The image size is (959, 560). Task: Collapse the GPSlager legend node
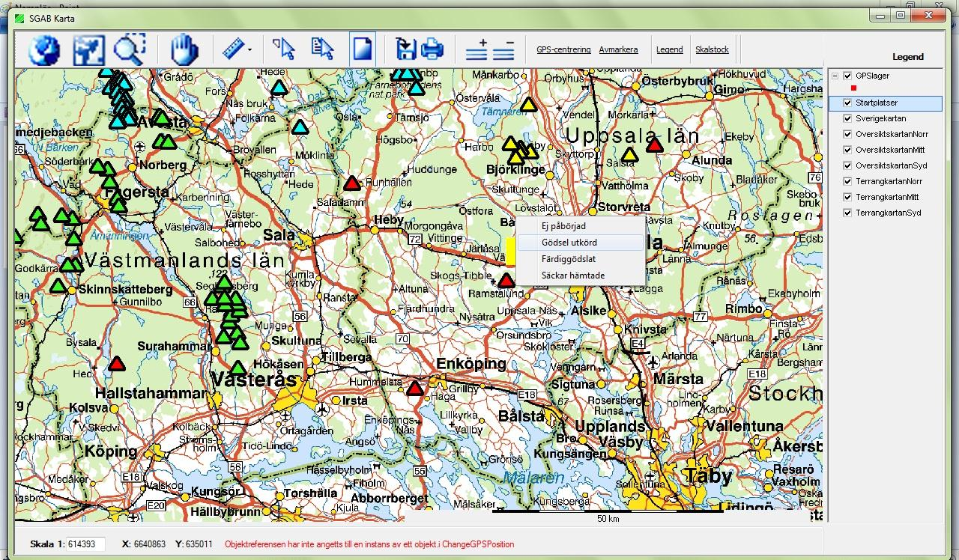tap(834, 76)
